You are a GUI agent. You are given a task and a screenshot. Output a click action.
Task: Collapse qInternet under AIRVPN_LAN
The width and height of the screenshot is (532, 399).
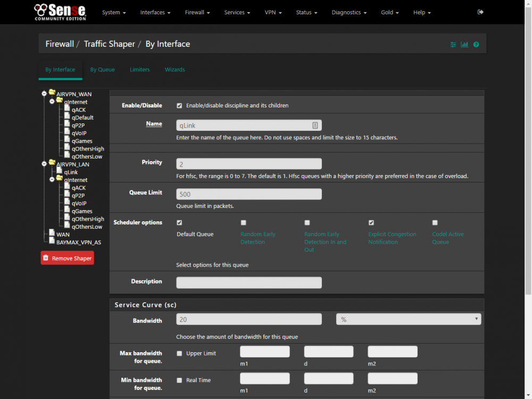click(52, 179)
